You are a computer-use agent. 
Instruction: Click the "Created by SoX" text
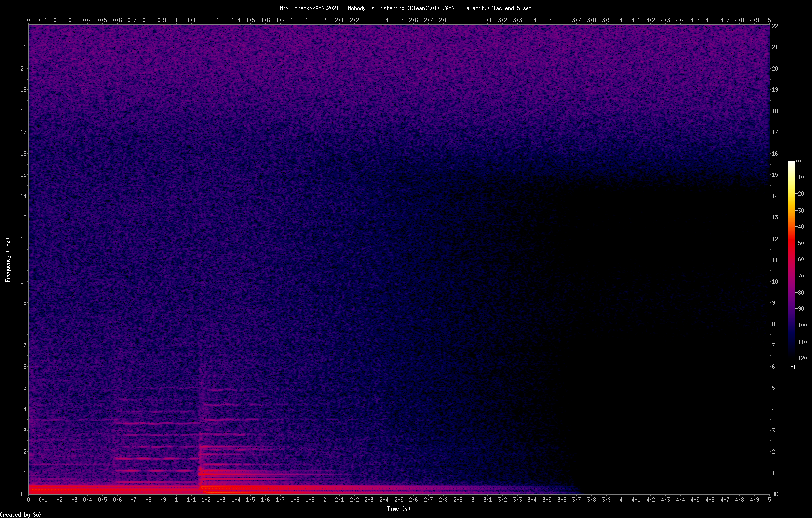[x=21, y=515]
